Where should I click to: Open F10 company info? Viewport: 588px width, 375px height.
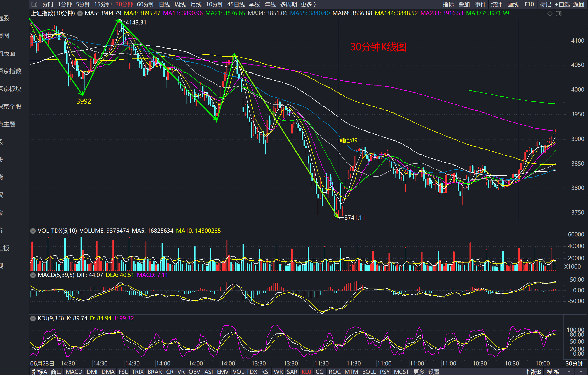tap(529, 4)
